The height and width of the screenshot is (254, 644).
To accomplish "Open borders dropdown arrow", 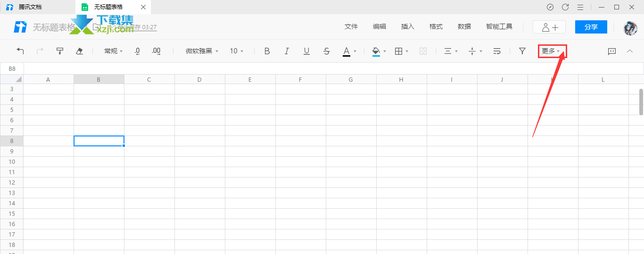I will click(x=407, y=51).
